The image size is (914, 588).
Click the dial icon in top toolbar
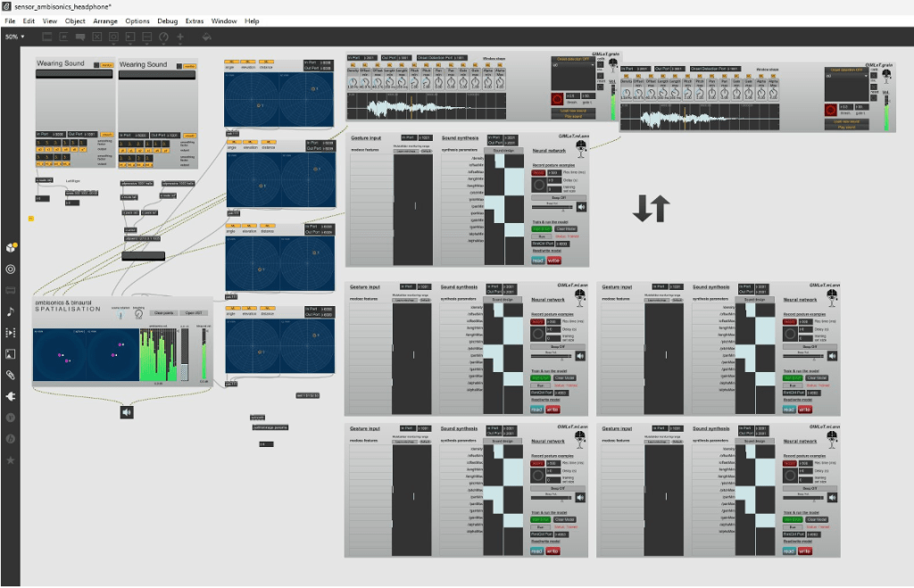coord(164,37)
